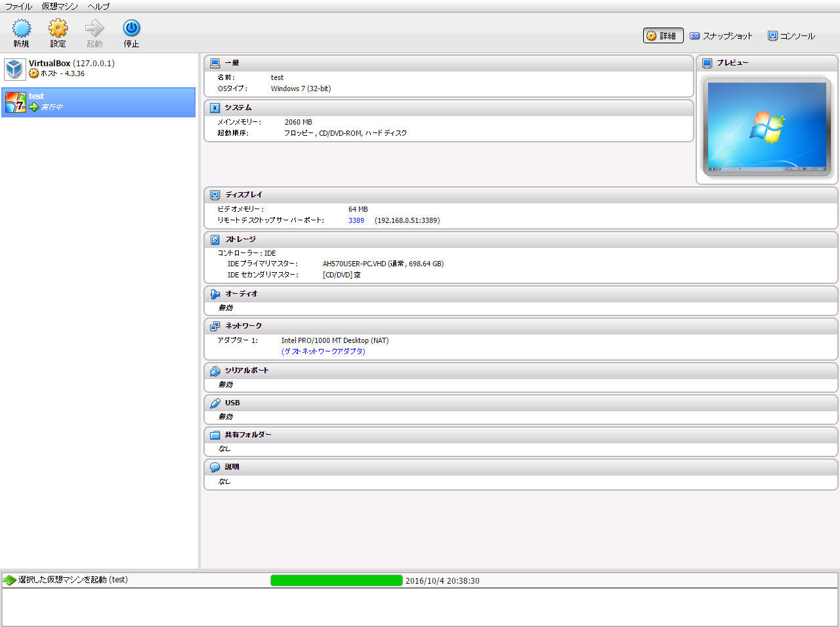Viewport: 840px width, 627px height.
Task: Open the ゲストネットワークアダプタ link
Action: (x=325, y=351)
